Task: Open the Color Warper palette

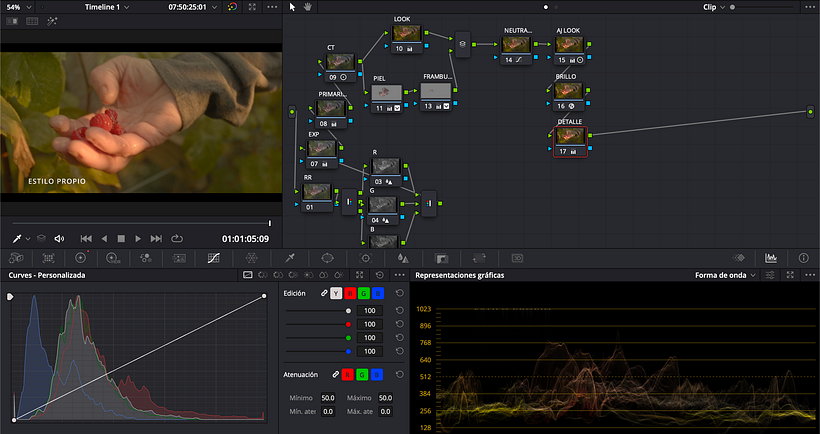Action: [252, 258]
